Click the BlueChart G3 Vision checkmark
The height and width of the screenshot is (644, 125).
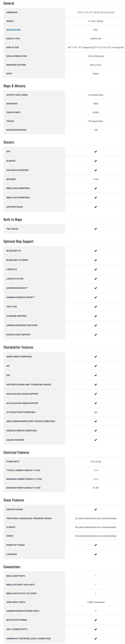(x=96, y=260)
